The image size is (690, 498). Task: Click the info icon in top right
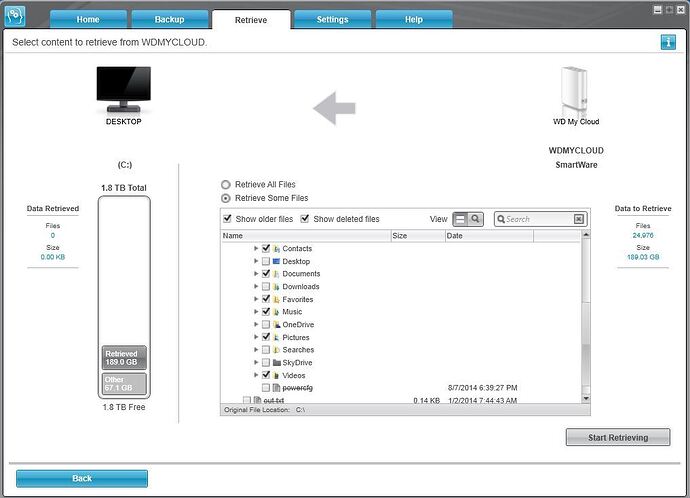tap(668, 42)
